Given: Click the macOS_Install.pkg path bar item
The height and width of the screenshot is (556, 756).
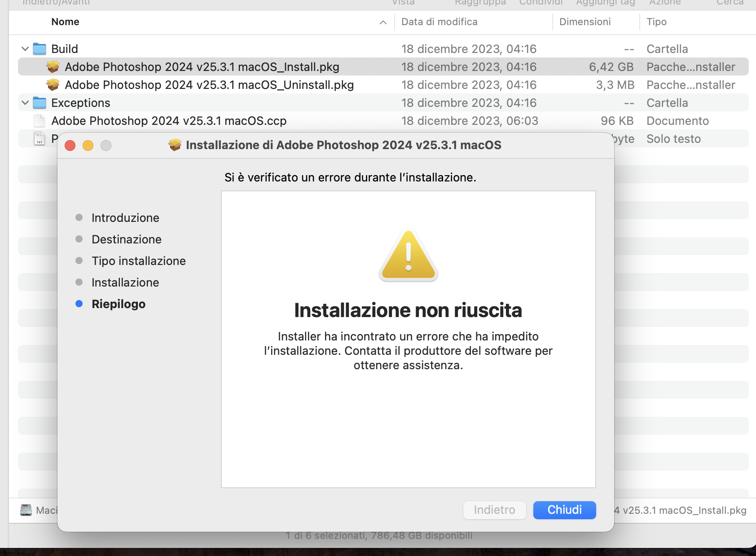Looking at the screenshot, I should [x=680, y=510].
